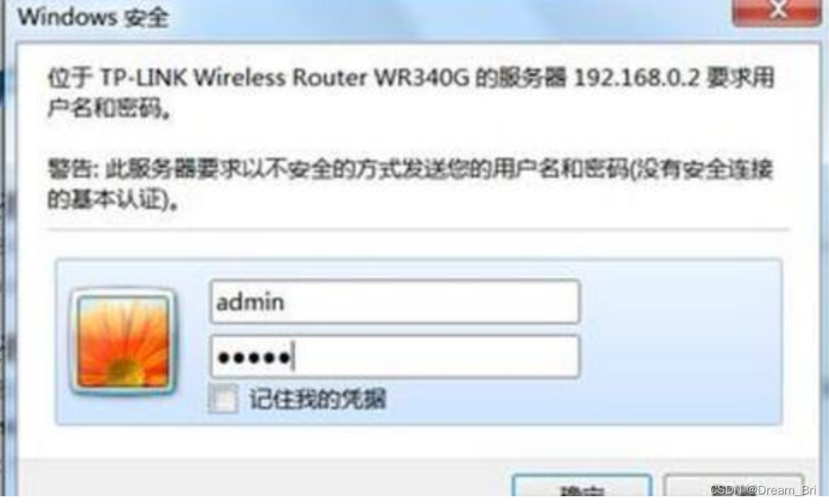Image resolution: width=829 pixels, height=504 pixels.
Task: Click the 户名和密码 line of the prompt
Action: click(109, 109)
